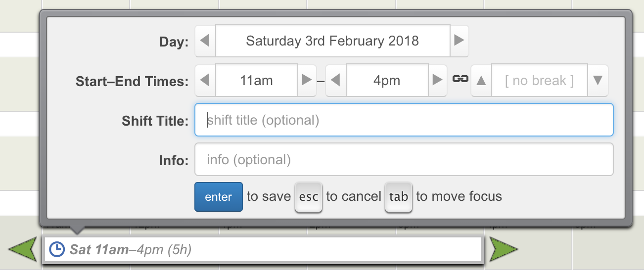Increase break duration with up arrow

click(x=481, y=80)
